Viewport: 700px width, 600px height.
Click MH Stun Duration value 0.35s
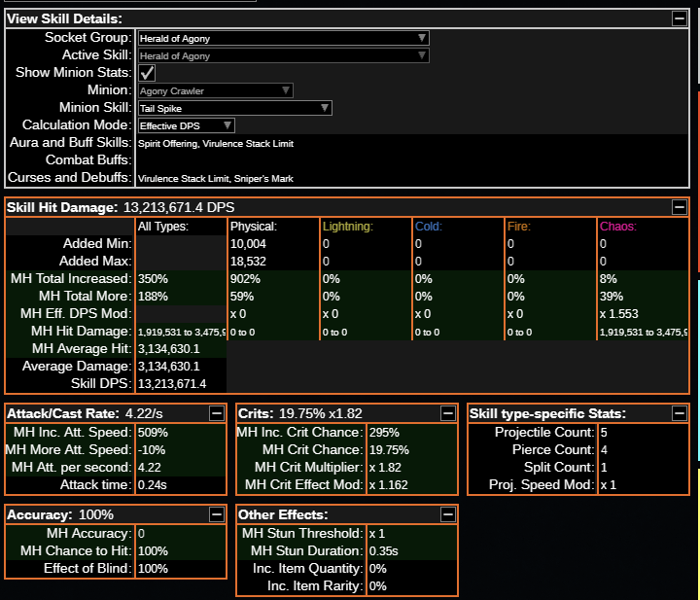[x=383, y=551]
